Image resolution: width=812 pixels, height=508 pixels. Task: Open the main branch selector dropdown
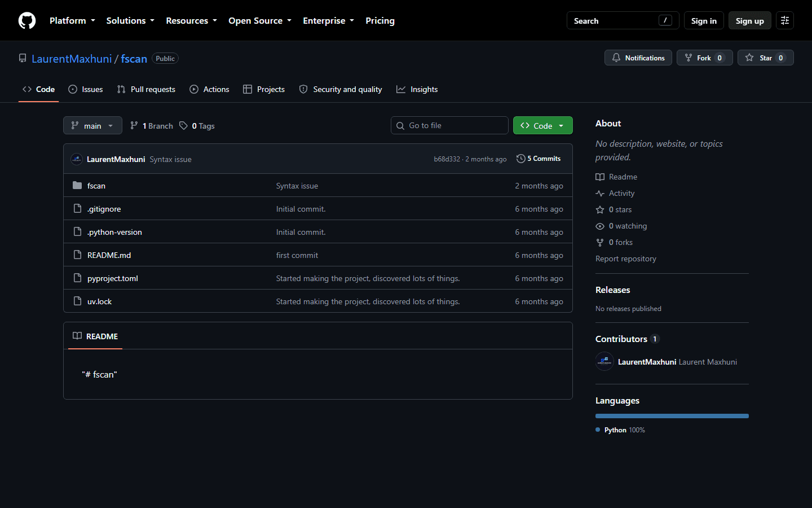point(92,125)
